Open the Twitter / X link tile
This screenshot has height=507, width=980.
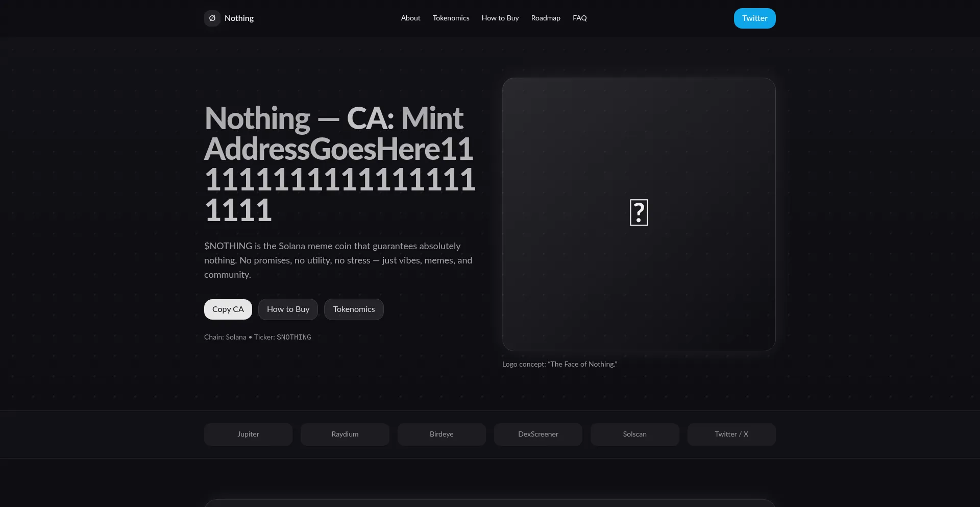coord(731,434)
